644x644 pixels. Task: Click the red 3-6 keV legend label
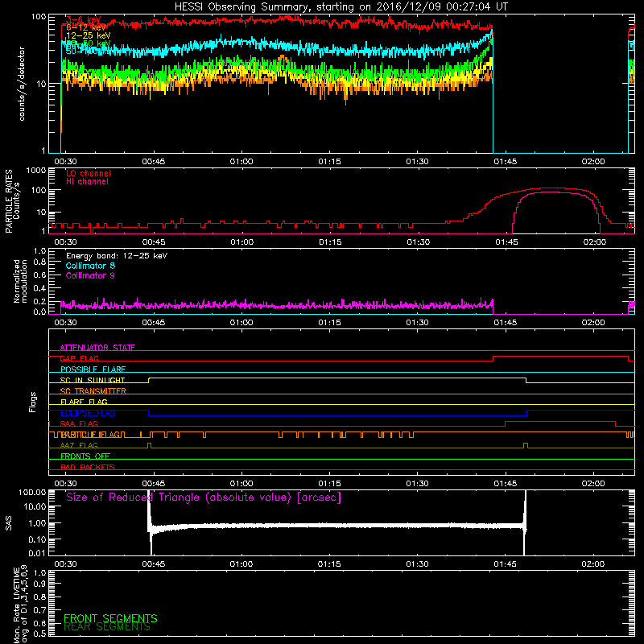point(84,19)
